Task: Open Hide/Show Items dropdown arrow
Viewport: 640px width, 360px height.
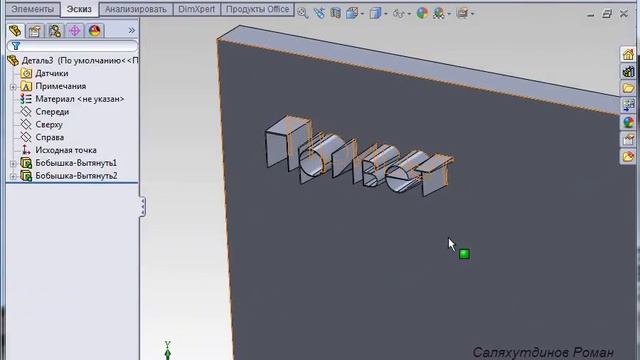Action: click(409, 14)
